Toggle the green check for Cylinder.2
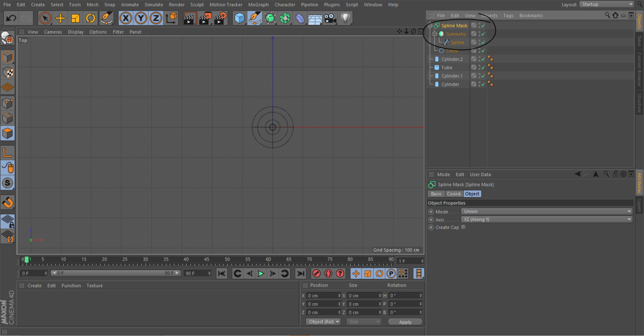The height and width of the screenshot is (336, 644). (483, 59)
